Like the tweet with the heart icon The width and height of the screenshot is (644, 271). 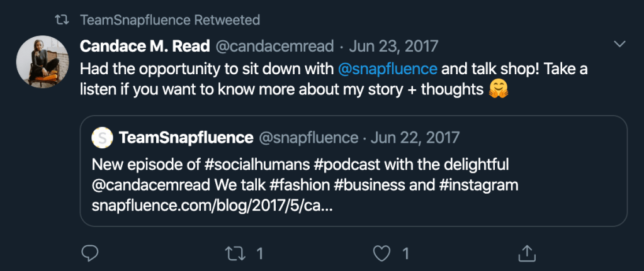coord(381,253)
